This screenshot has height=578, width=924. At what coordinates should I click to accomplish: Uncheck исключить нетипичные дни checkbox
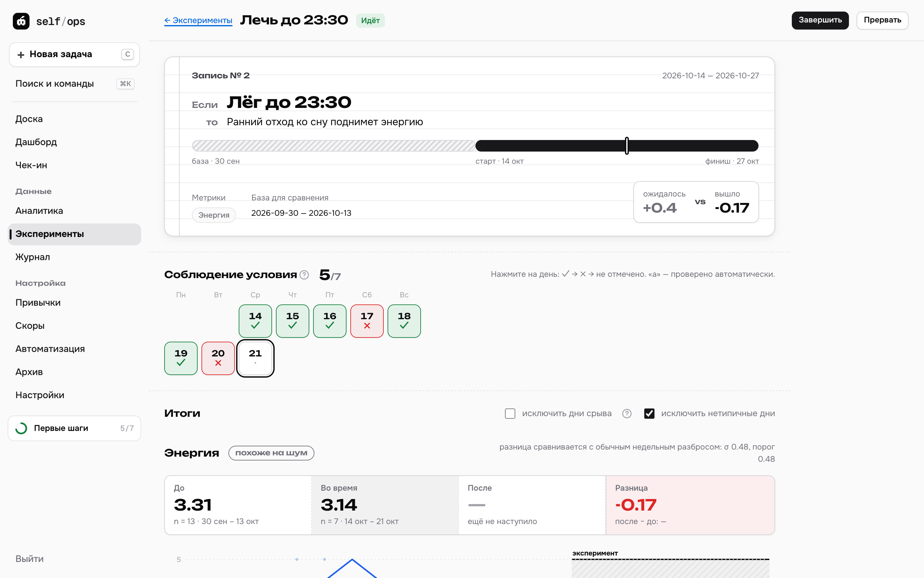[649, 414]
